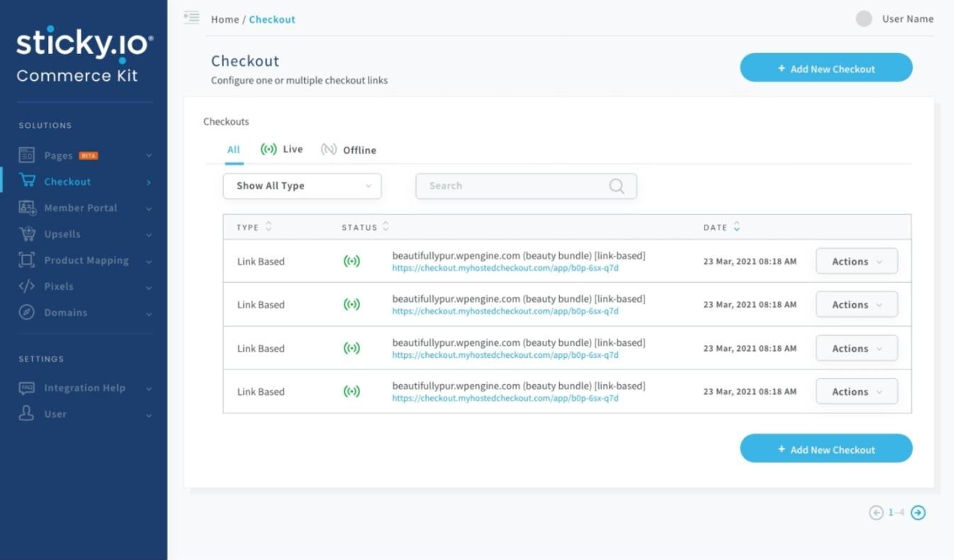The height and width of the screenshot is (560, 954).
Task: Go to previous page with left arrow
Action: 876,513
